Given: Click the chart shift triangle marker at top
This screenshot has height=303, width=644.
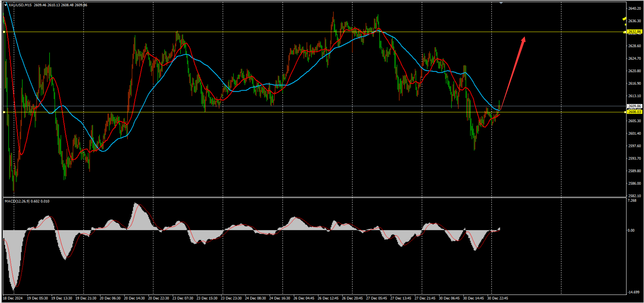Looking at the screenshot, I should 501,3.
